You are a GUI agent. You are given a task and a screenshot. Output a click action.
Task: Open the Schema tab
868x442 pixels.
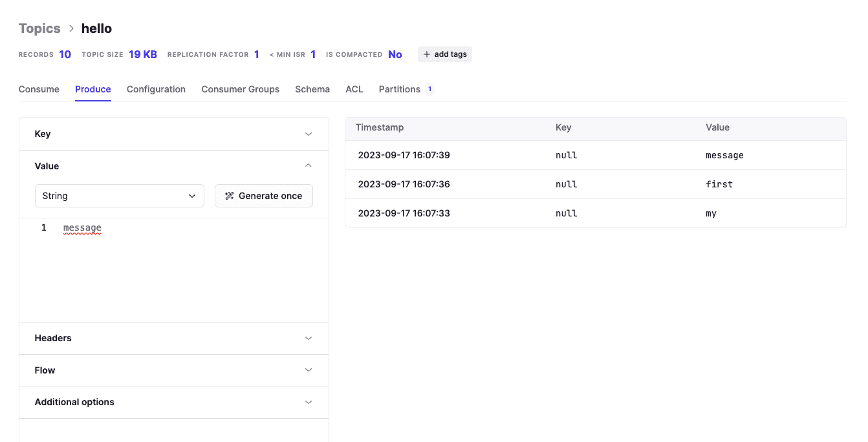point(312,89)
